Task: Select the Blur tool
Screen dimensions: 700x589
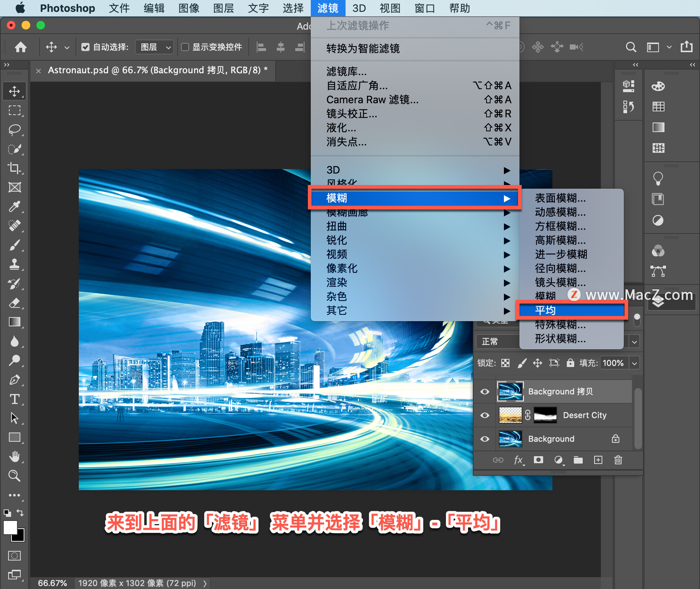Action: [x=14, y=341]
